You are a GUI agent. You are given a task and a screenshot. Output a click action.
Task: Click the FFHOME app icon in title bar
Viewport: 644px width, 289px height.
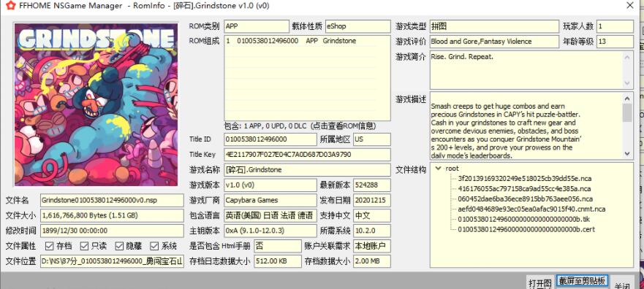[11, 6]
